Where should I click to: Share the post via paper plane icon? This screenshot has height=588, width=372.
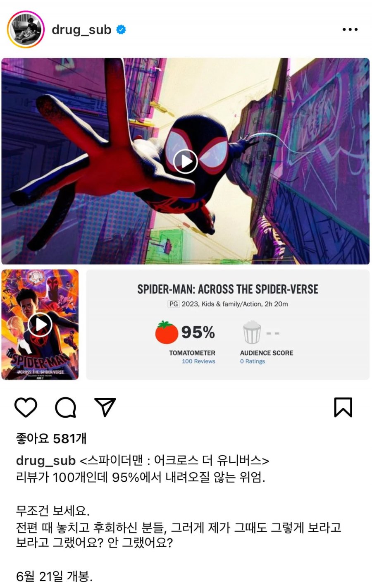click(x=105, y=407)
